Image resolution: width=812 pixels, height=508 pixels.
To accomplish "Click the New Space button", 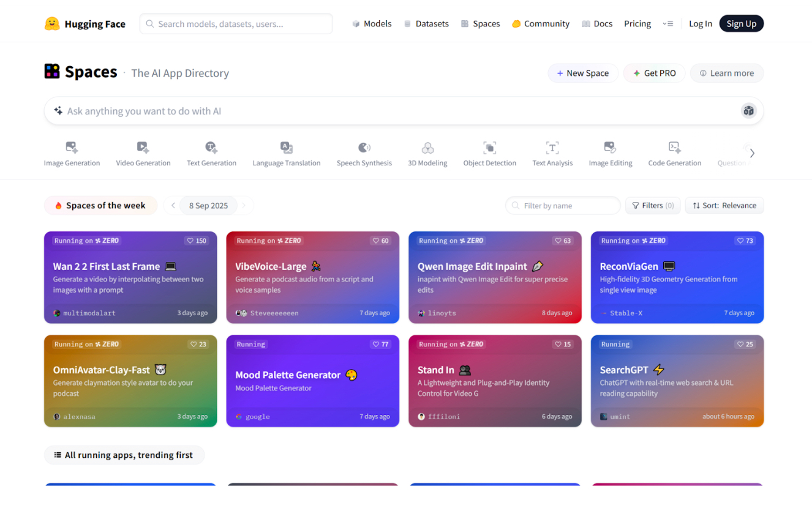I will pyautogui.click(x=582, y=73).
